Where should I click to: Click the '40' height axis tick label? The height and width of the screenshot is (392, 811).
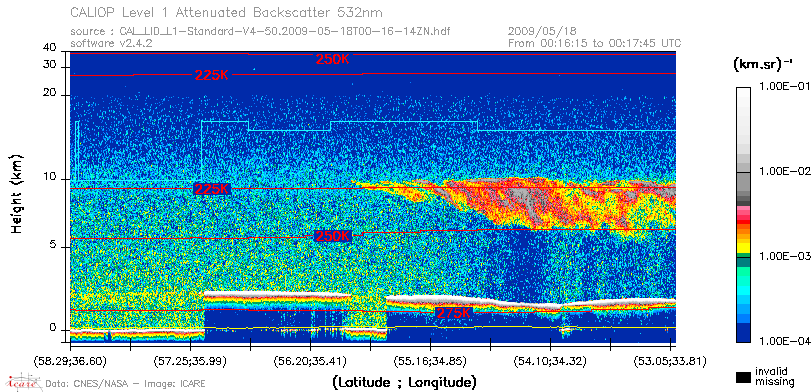pyautogui.click(x=49, y=48)
